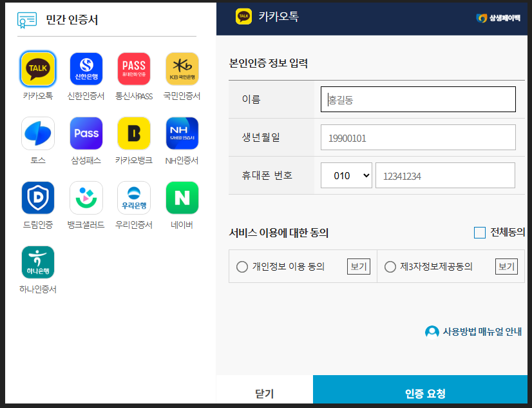The width and height of the screenshot is (532, 408).
Task: Click 보기 next to 개인정보 이용 동의
Action: pos(359,266)
